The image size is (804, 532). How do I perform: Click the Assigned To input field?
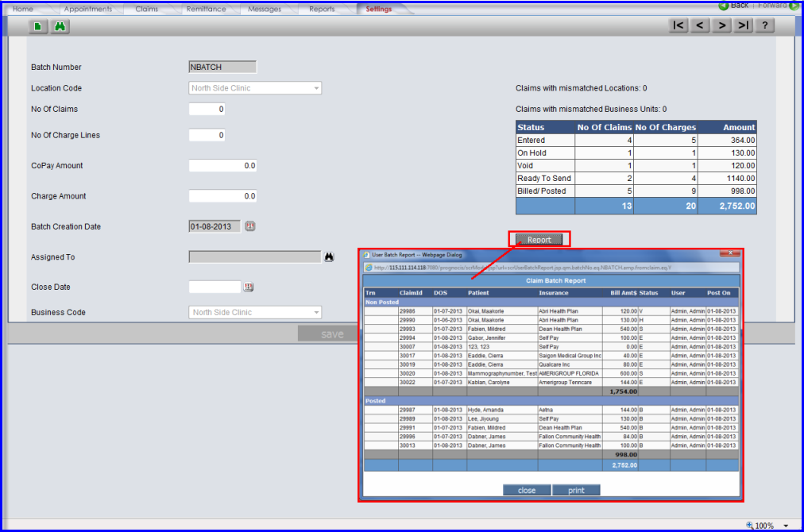pyautogui.click(x=255, y=256)
